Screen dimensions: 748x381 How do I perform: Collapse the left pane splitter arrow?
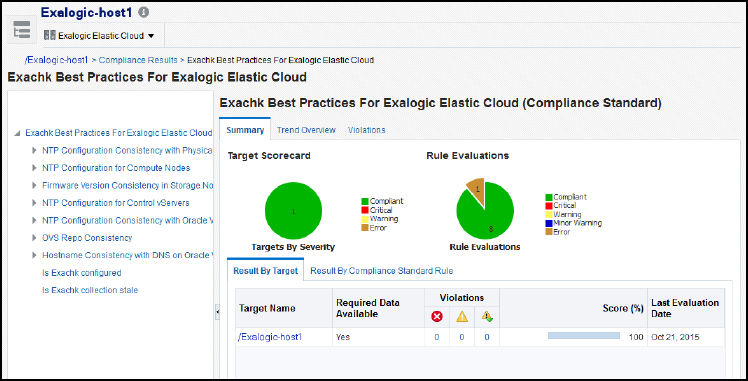[218, 311]
